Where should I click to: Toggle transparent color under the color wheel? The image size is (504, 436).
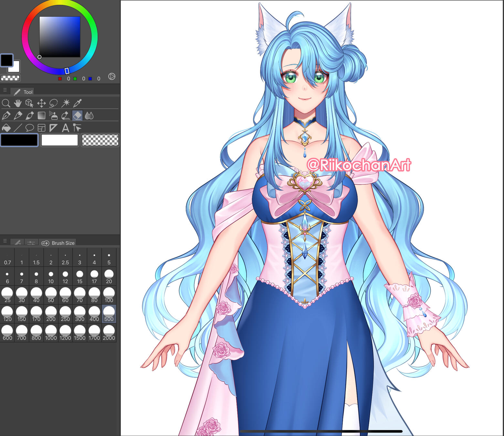point(10,78)
